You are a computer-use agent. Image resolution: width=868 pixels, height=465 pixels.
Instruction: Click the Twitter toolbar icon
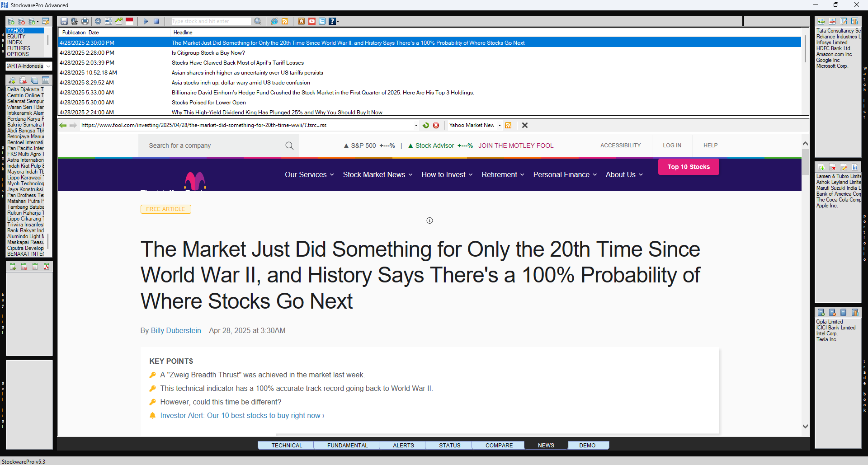point(322,21)
